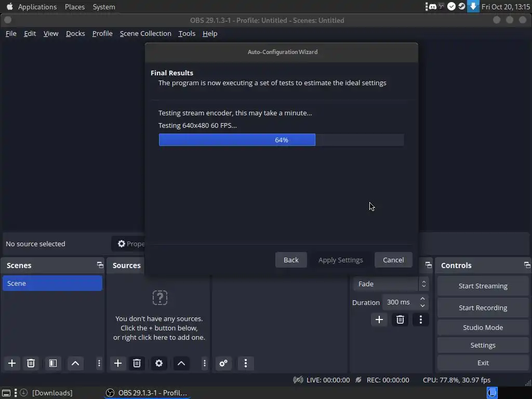The image size is (532, 399).
Task: Open source properties via the Sources gear icon
Action: (159, 363)
